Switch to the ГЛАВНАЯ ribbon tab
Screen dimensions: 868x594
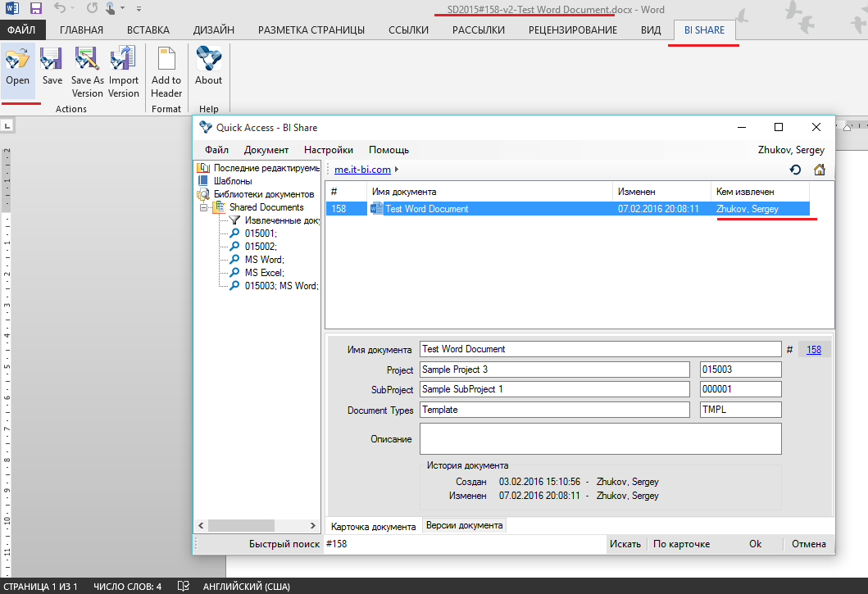(81, 29)
